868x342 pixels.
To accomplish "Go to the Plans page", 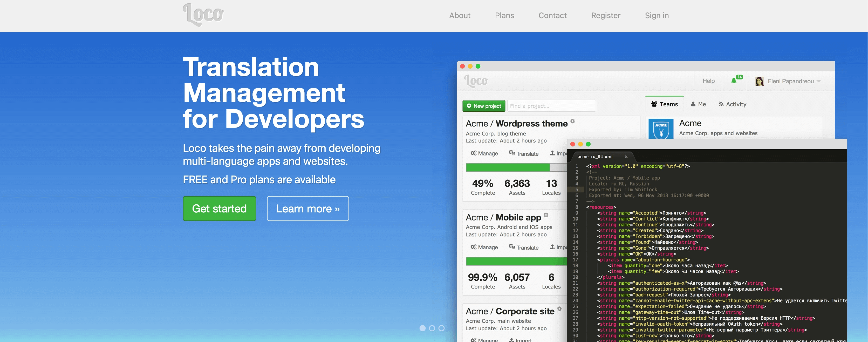I will [504, 16].
